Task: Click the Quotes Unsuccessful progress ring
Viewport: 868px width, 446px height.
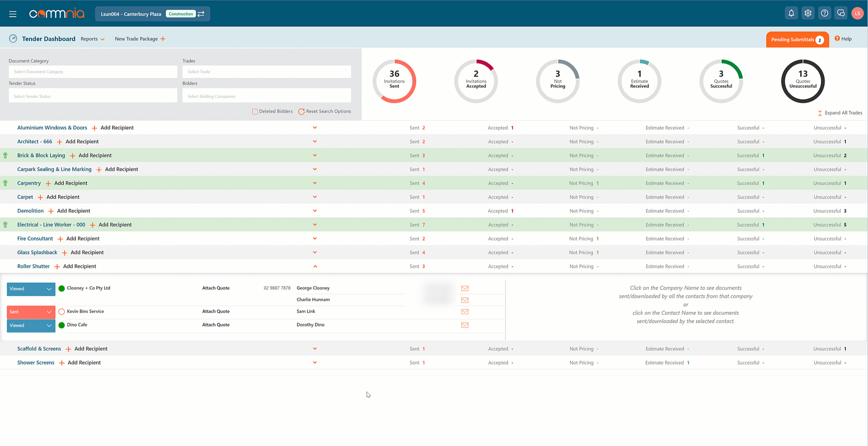Action: tap(802, 81)
